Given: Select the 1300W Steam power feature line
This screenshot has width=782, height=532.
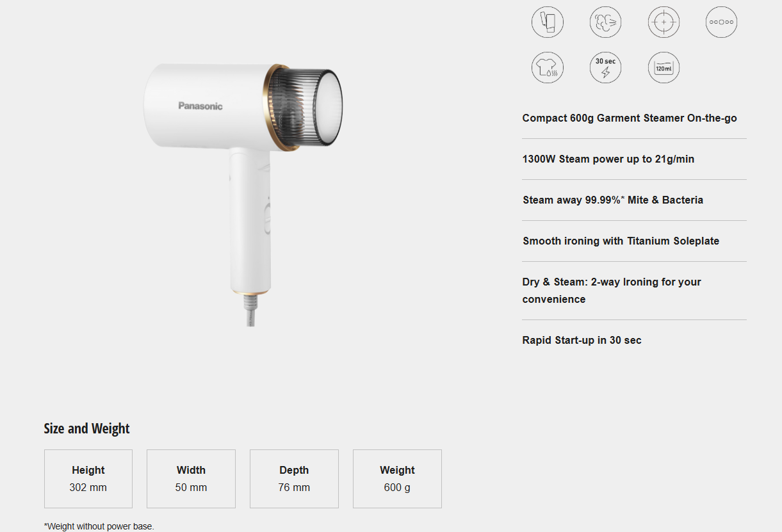Looking at the screenshot, I should 608,159.
